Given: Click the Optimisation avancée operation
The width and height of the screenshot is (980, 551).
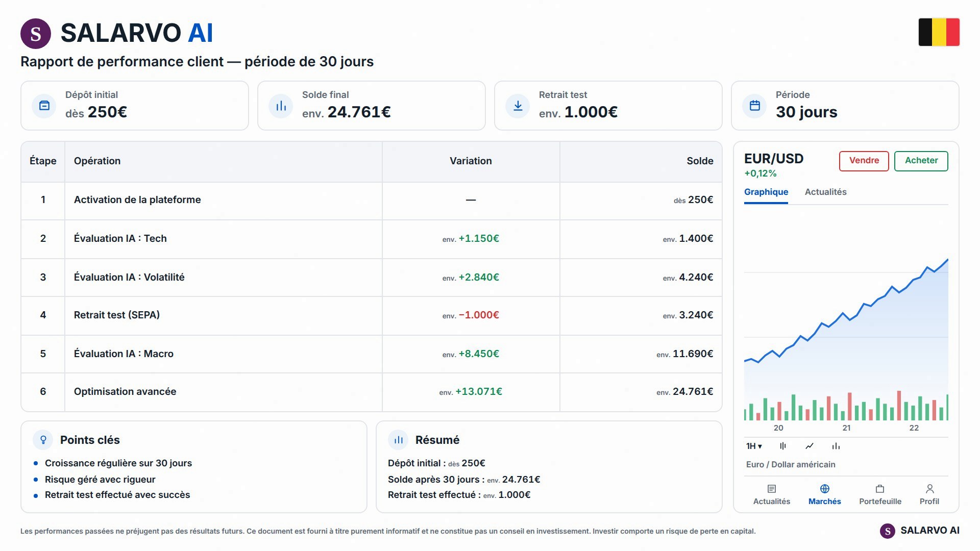Looking at the screenshot, I should point(125,391).
